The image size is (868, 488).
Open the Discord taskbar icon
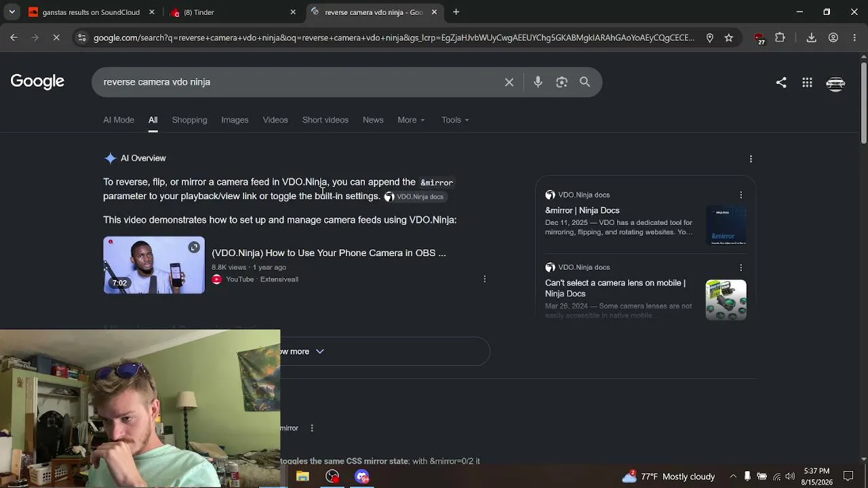(362, 476)
